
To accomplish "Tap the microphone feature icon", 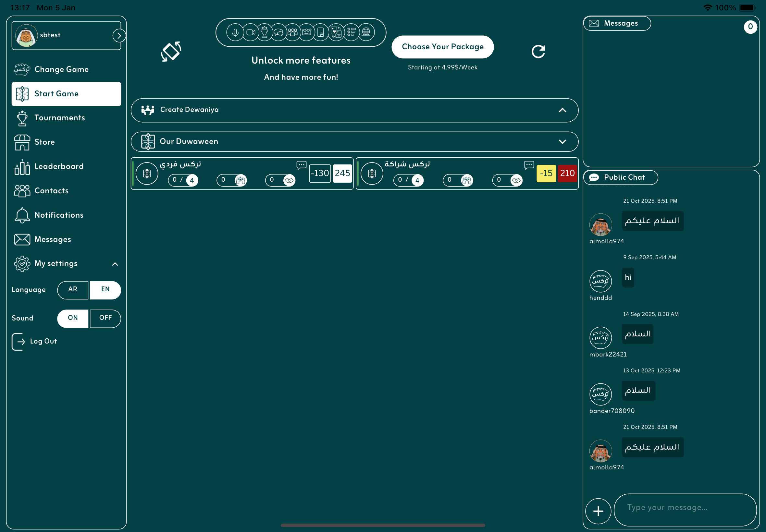I will (235, 32).
